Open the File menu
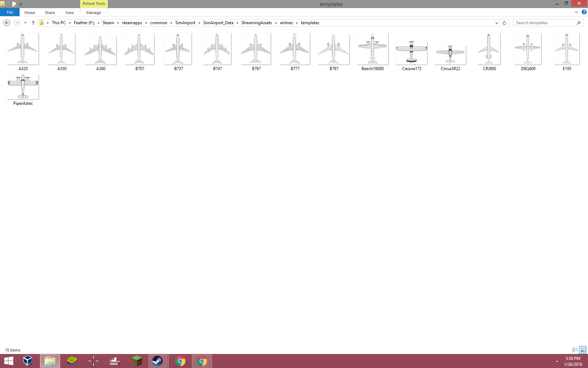The height and width of the screenshot is (368, 588). point(10,12)
